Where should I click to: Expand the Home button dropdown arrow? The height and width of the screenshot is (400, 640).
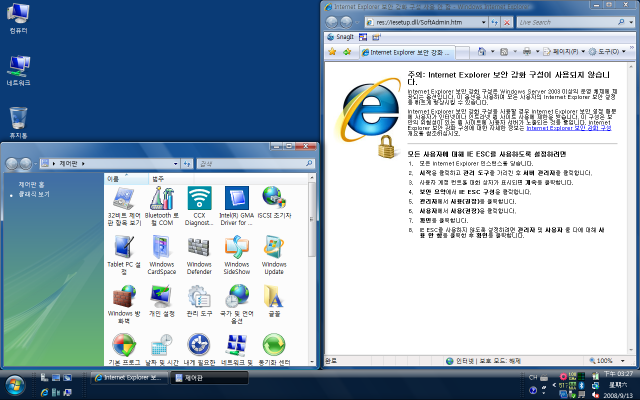point(492,51)
